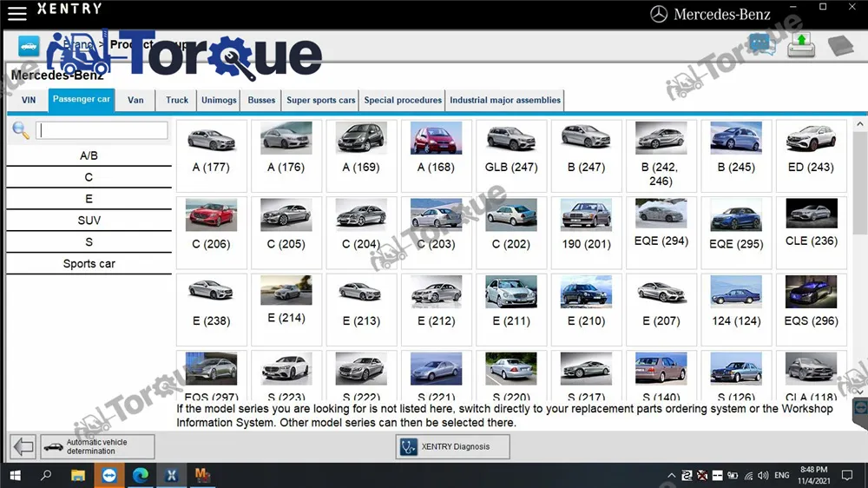868x488 pixels.
Task: Open Super sports cars tab
Action: coord(320,100)
